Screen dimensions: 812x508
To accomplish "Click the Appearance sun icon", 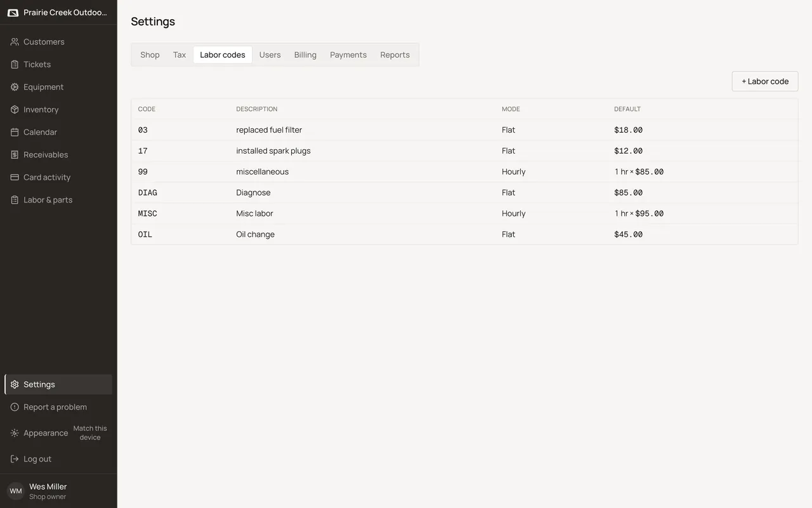I will (15, 433).
